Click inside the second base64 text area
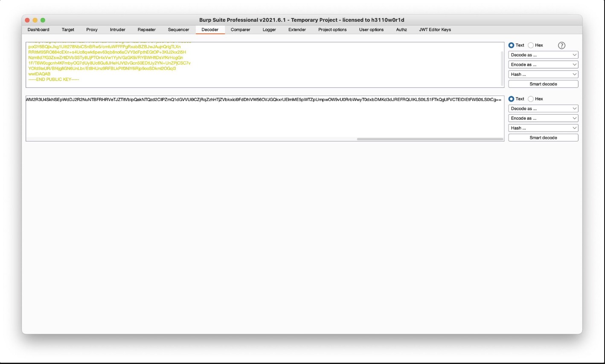605x364 pixels. (x=265, y=118)
